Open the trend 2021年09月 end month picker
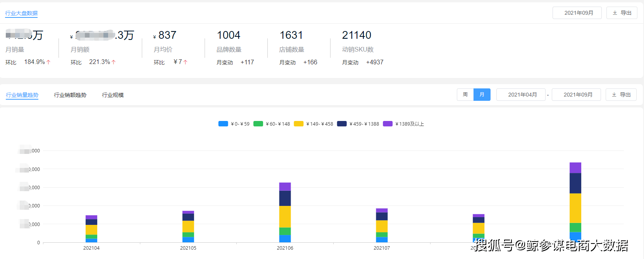The height and width of the screenshot is (259, 644). tap(576, 95)
